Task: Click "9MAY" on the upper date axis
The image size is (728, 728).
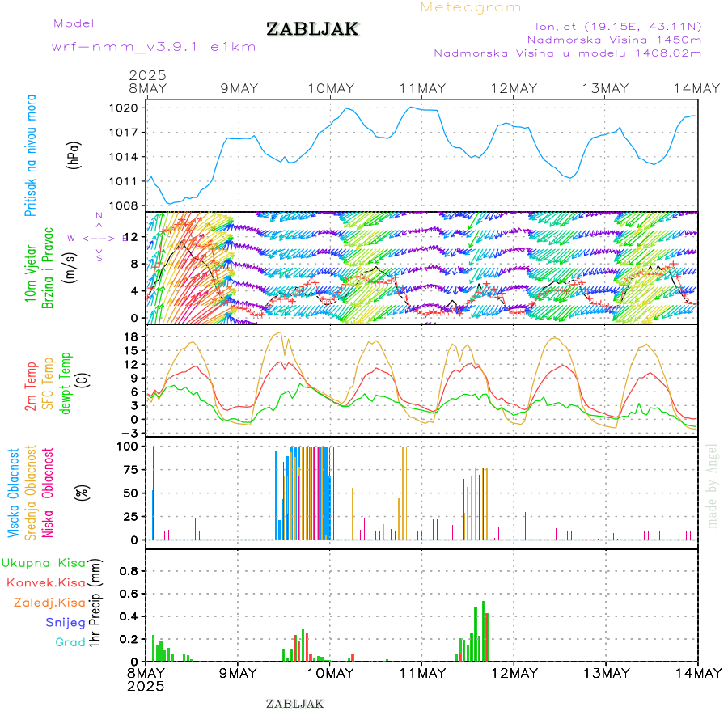Action: [x=239, y=88]
